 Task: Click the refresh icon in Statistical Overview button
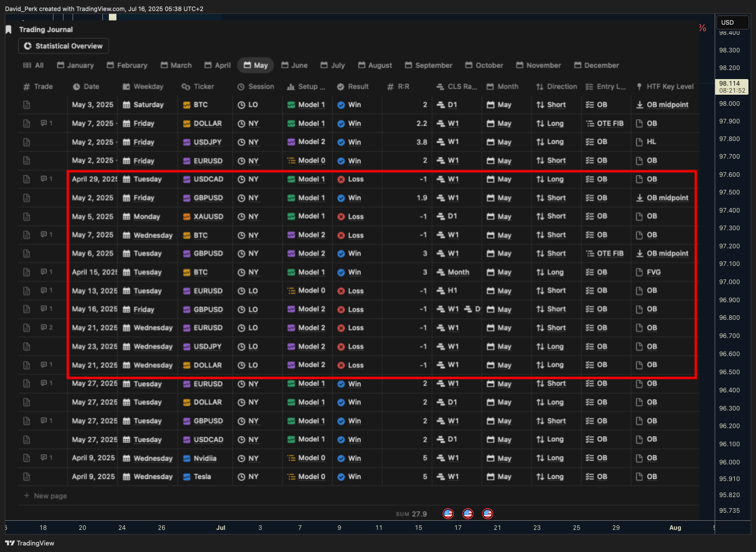coord(28,46)
